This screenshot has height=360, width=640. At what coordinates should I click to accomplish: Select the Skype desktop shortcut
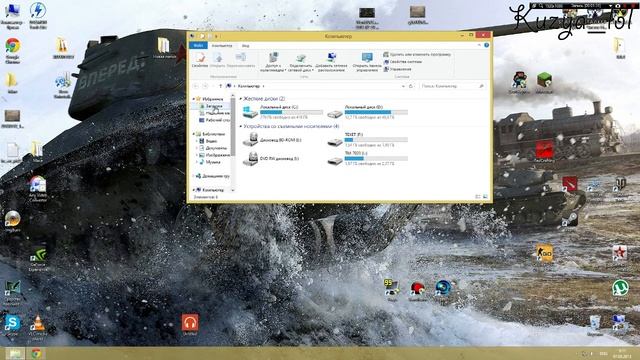[x=12, y=323]
